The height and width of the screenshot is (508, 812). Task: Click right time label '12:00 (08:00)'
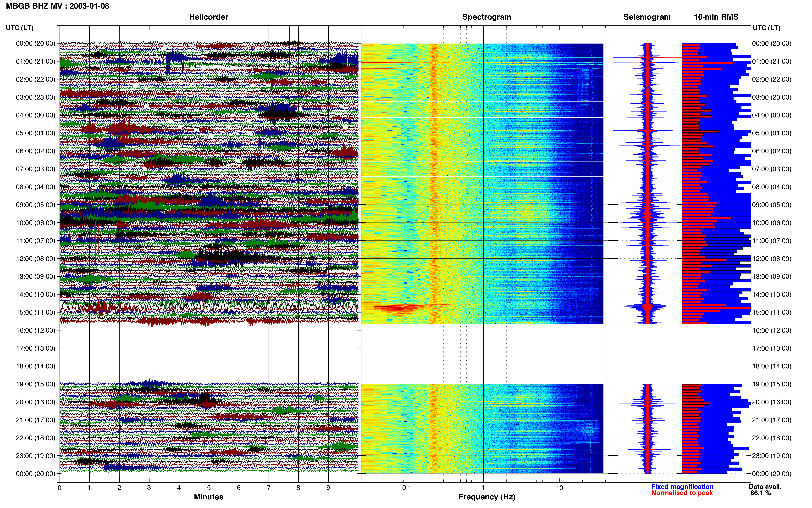pos(772,259)
